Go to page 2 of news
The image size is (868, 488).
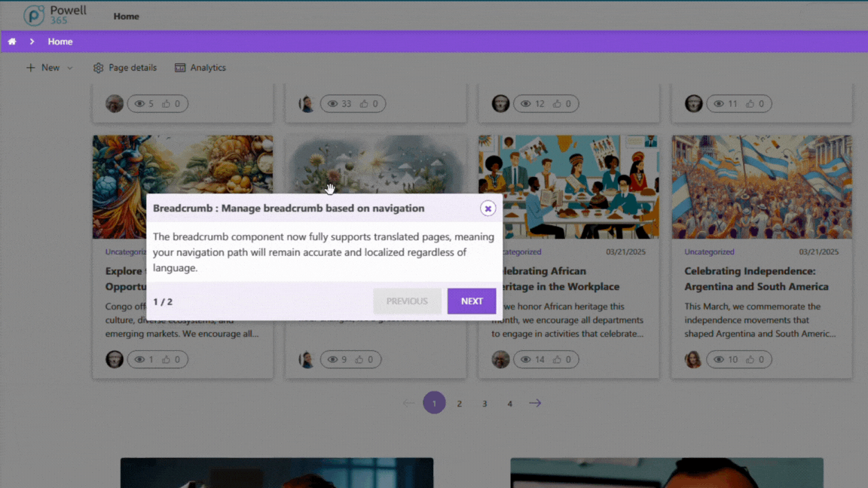click(x=460, y=404)
